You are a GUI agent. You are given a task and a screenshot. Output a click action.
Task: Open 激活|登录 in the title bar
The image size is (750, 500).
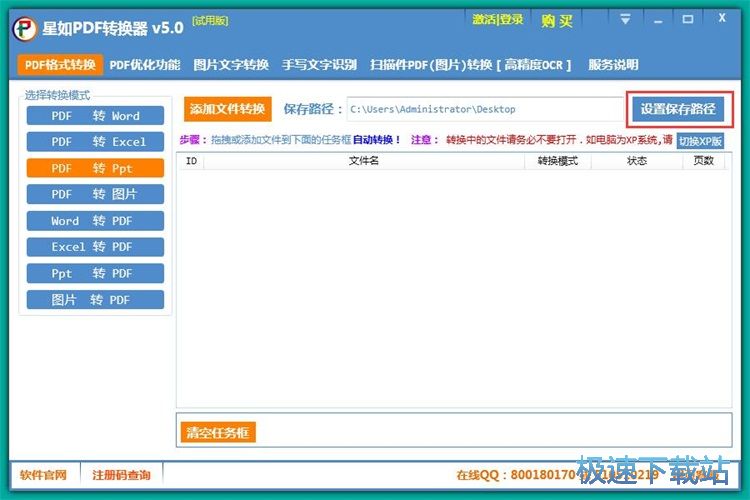497,20
